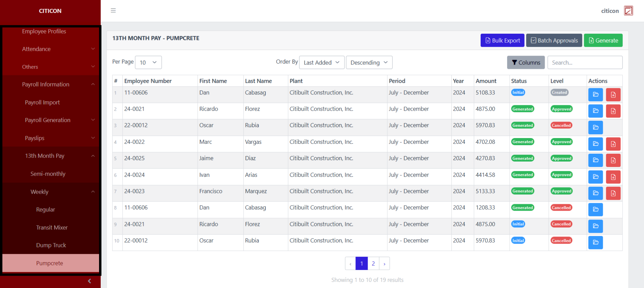Open blue folder action for Francisco Marquez

click(x=595, y=193)
